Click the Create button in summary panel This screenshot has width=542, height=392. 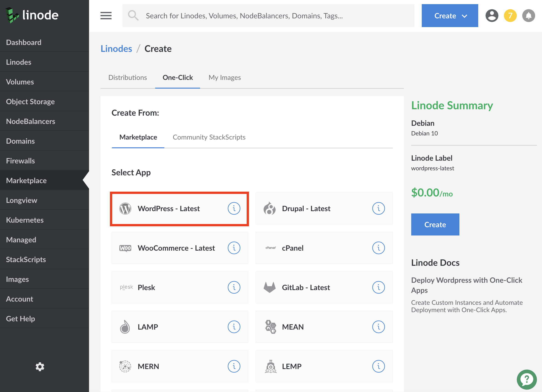pos(435,224)
